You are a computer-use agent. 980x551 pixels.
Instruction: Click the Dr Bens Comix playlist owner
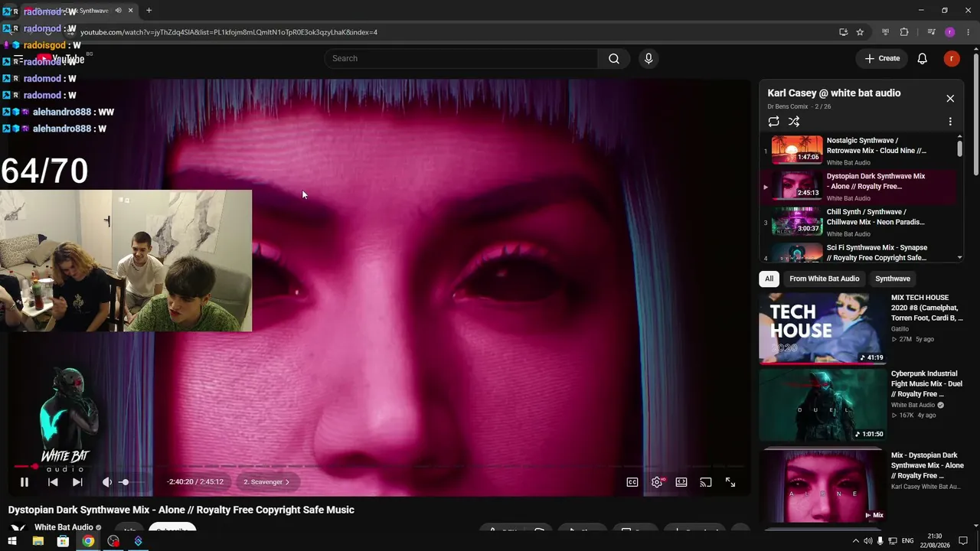coord(788,107)
